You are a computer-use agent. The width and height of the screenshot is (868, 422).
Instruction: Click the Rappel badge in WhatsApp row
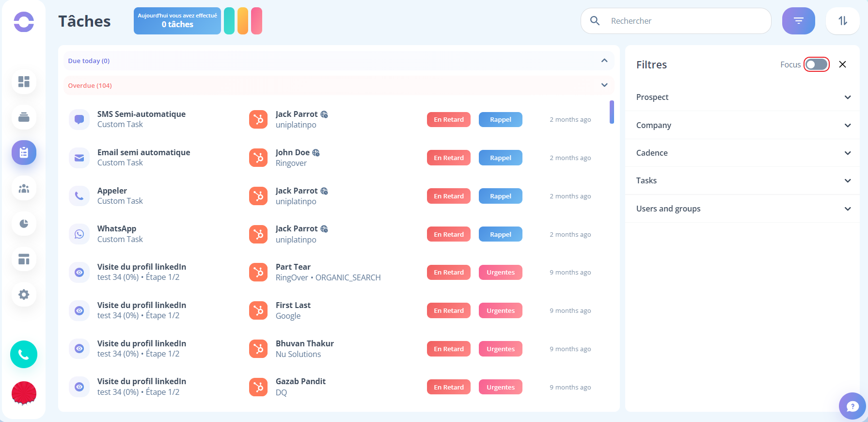[x=501, y=234]
